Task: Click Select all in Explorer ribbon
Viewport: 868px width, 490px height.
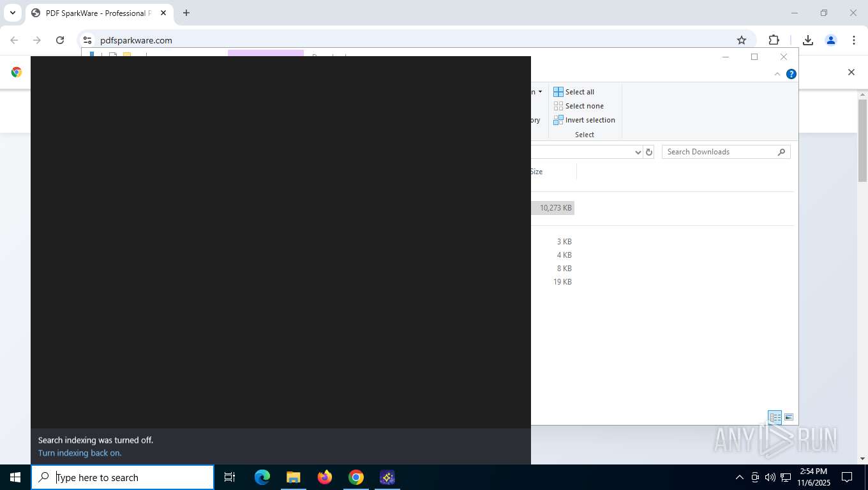Action: [574, 92]
